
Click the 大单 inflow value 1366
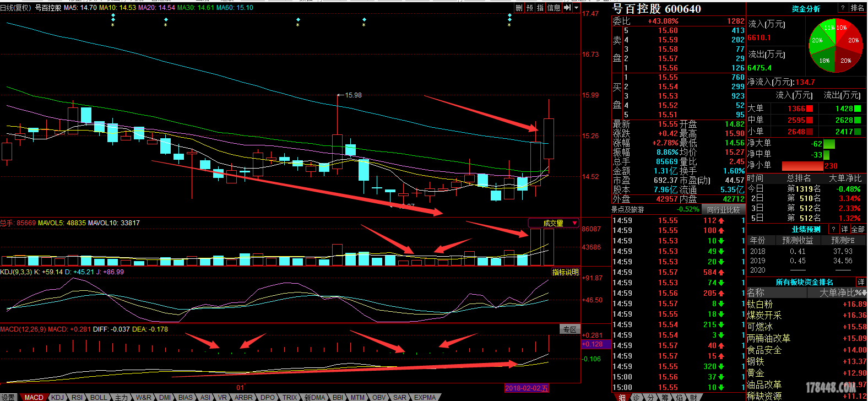[x=796, y=109]
